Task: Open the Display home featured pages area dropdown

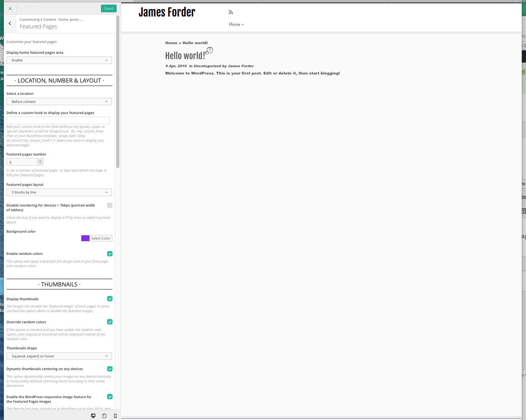Action: [59, 60]
